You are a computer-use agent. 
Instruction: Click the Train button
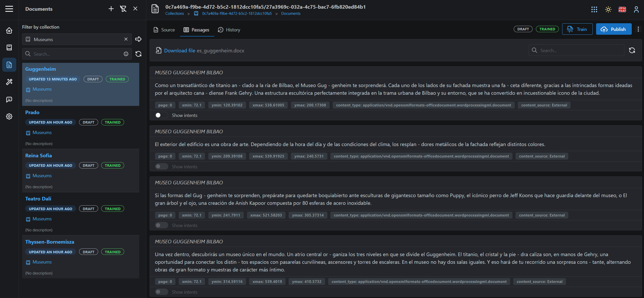click(x=577, y=29)
